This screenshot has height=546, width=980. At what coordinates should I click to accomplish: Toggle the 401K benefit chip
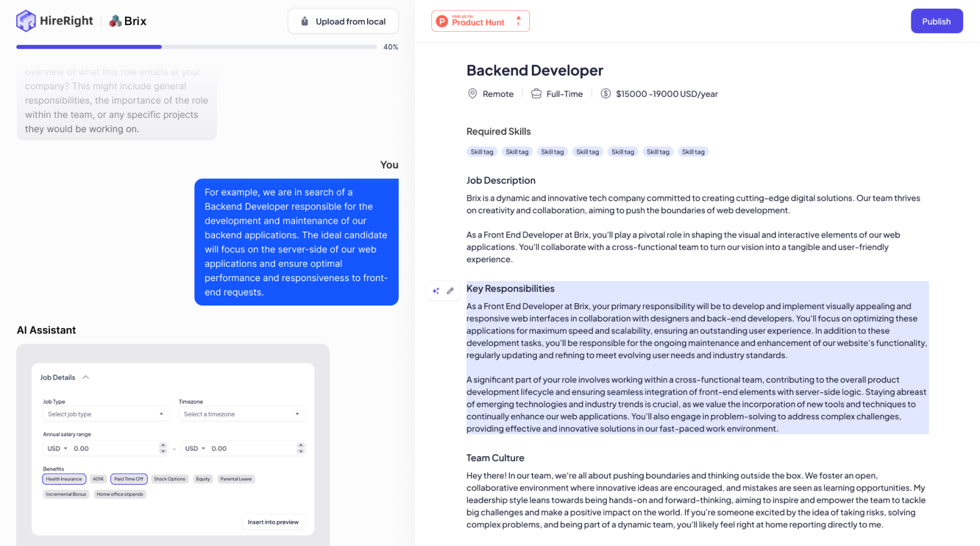click(x=98, y=479)
